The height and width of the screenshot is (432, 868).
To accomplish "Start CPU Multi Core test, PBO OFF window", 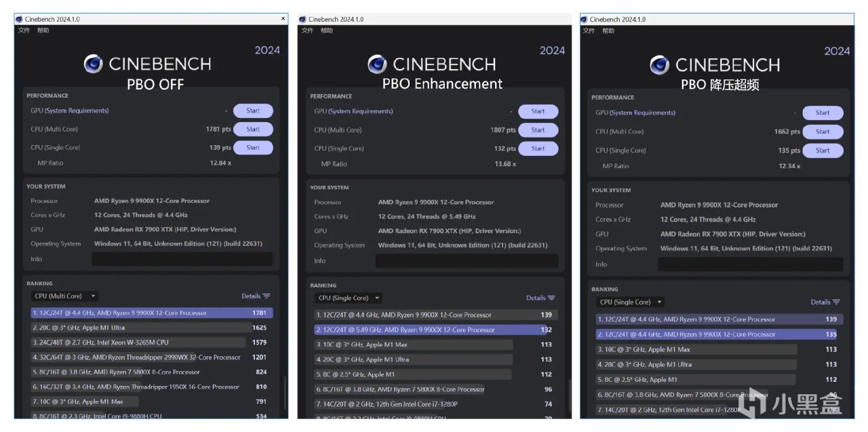I will point(253,129).
